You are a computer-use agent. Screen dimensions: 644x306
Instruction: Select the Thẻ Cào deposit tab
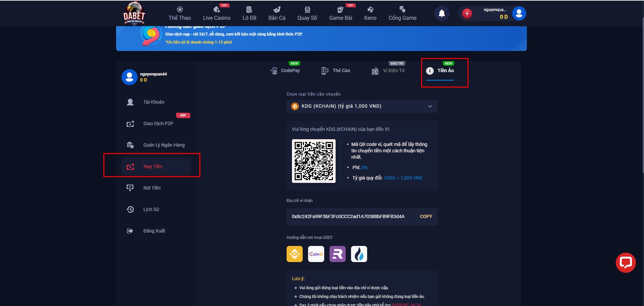pyautogui.click(x=336, y=70)
